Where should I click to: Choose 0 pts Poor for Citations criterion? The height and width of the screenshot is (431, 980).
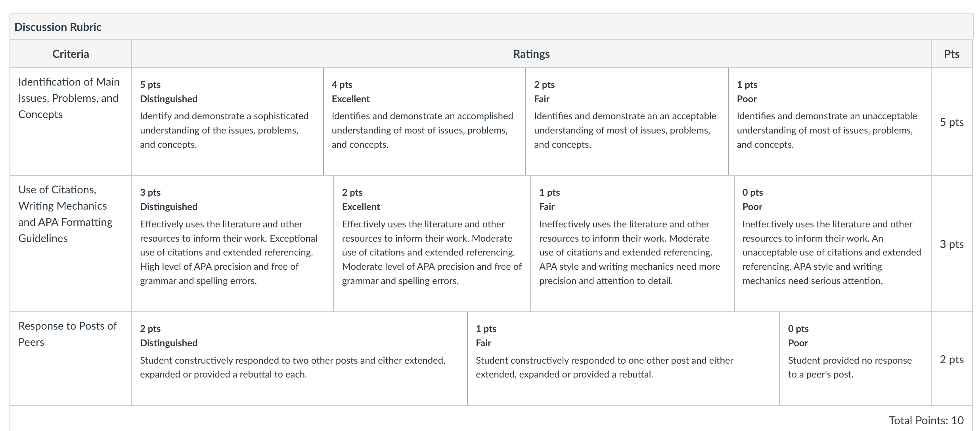(833, 244)
